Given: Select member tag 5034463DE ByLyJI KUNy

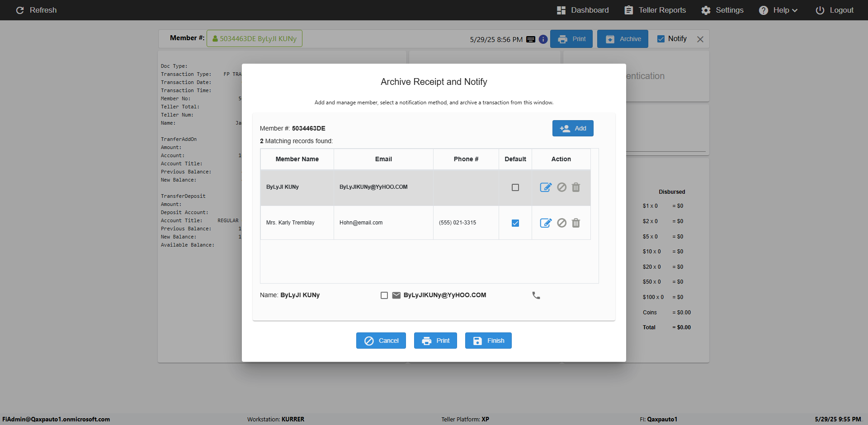Looking at the screenshot, I should 255,38.
